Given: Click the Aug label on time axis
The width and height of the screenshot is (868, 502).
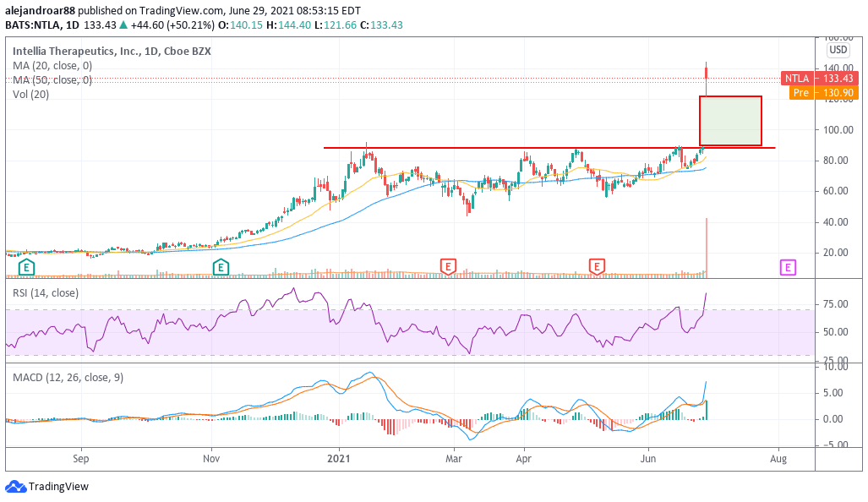Looking at the screenshot, I should pyautogui.click(x=778, y=459).
